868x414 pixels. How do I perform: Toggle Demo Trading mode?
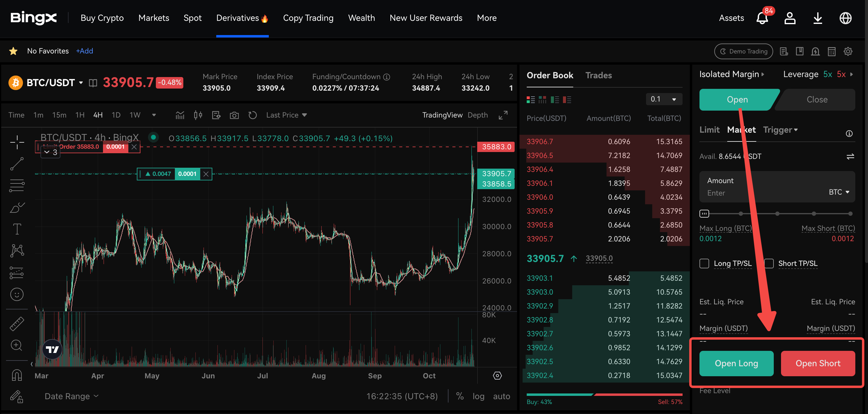tap(743, 51)
